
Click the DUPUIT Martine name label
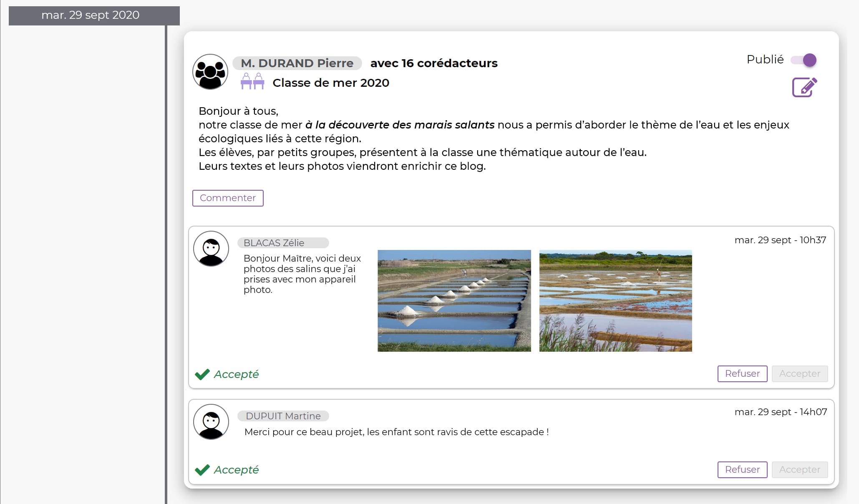tap(283, 416)
